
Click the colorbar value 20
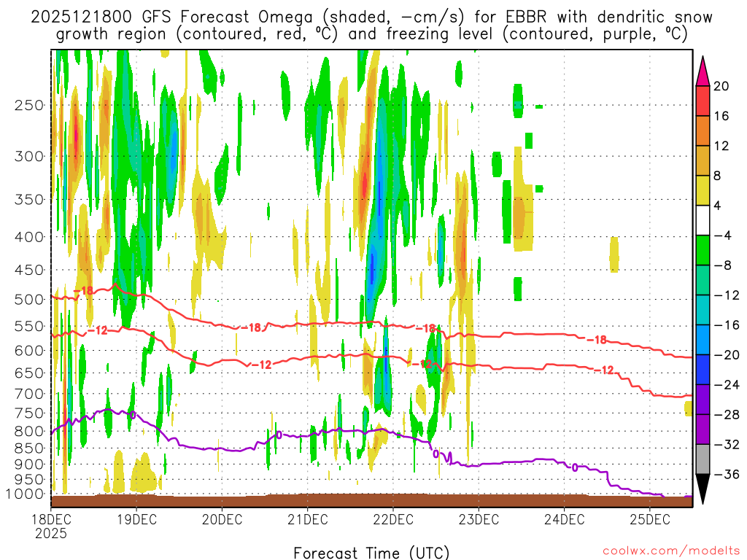[721, 86]
